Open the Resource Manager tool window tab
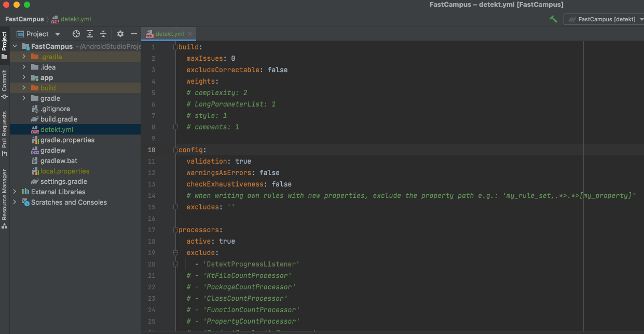This screenshot has height=334, width=644. (5, 199)
